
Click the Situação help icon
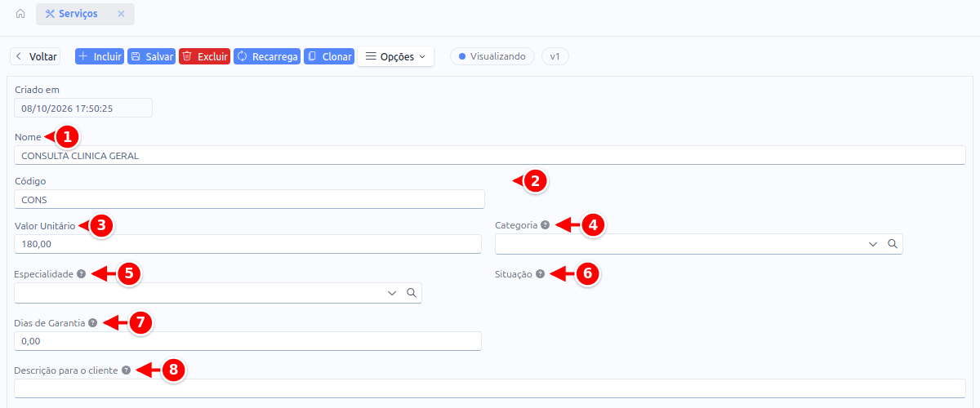(540, 274)
